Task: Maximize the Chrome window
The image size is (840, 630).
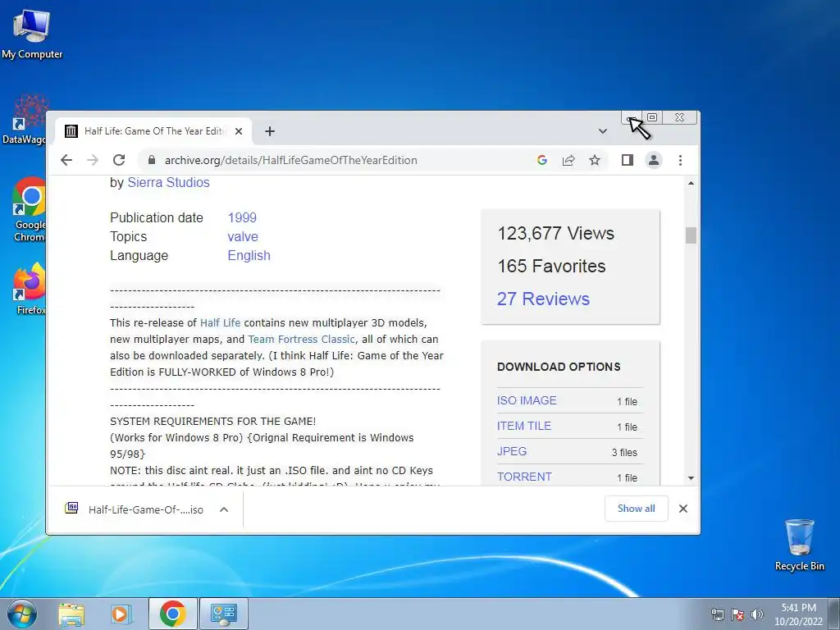Action: tap(652, 117)
